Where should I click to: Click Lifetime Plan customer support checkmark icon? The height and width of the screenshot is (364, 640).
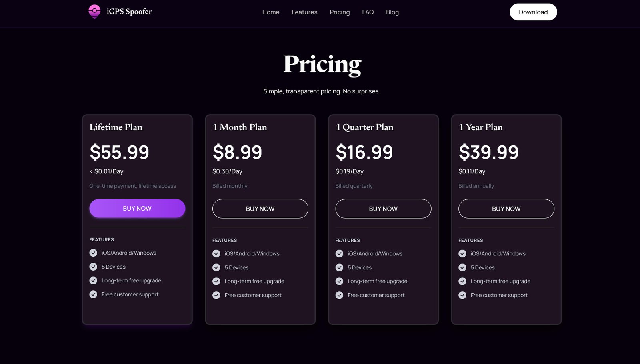pos(93,295)
